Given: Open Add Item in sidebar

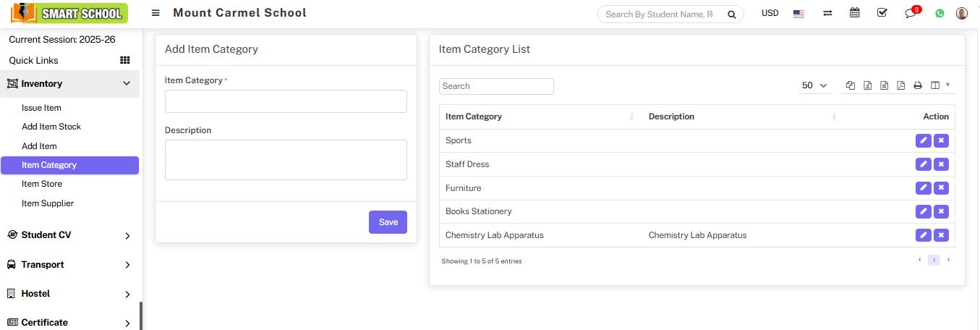Looking at the screenshot, I should pos(39,146).
